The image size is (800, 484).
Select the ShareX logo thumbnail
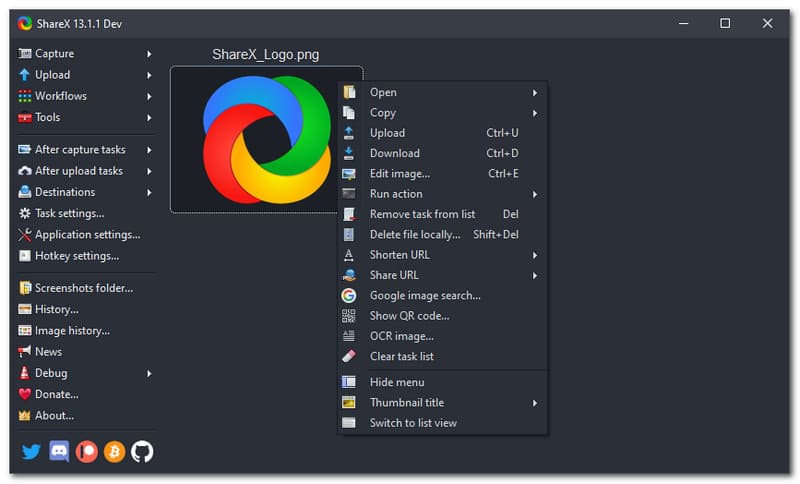tap(266, 139)
